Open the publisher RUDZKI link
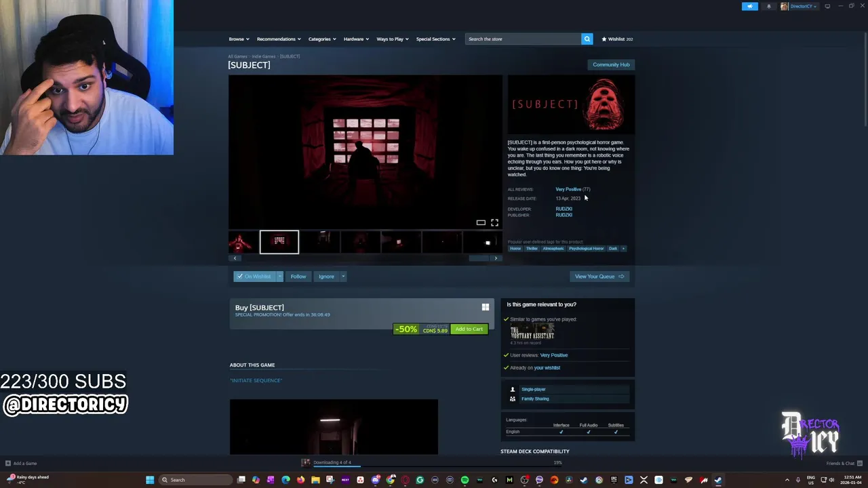Screen dimensions: 868x488 click(x=564, y=215)
